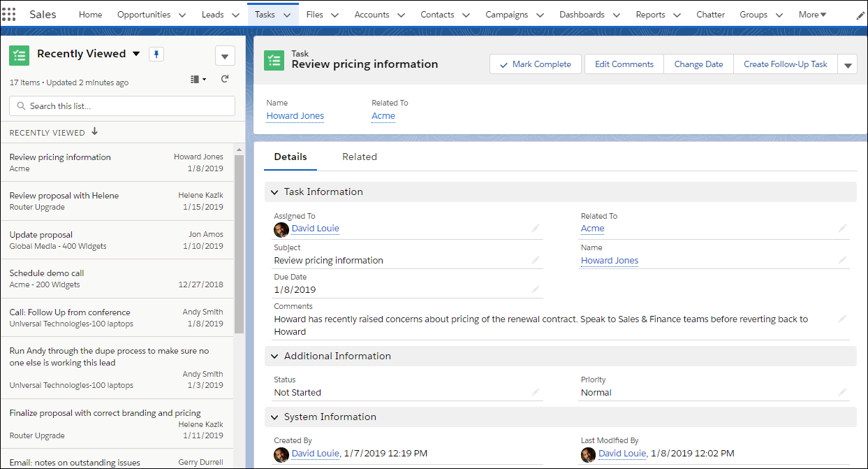Viewport: 868px width, 469px height.
Task: Open the More navigation menu
Action: [x=812, y=15]
